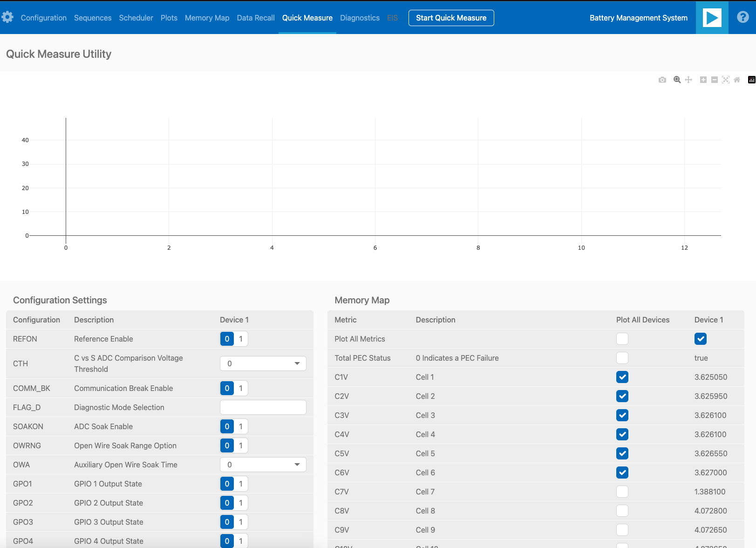This screenshot has width=756, height=548.
Task: Click the camera icon to download plot image
Action: pyautogui.click(x=662, y=80)
